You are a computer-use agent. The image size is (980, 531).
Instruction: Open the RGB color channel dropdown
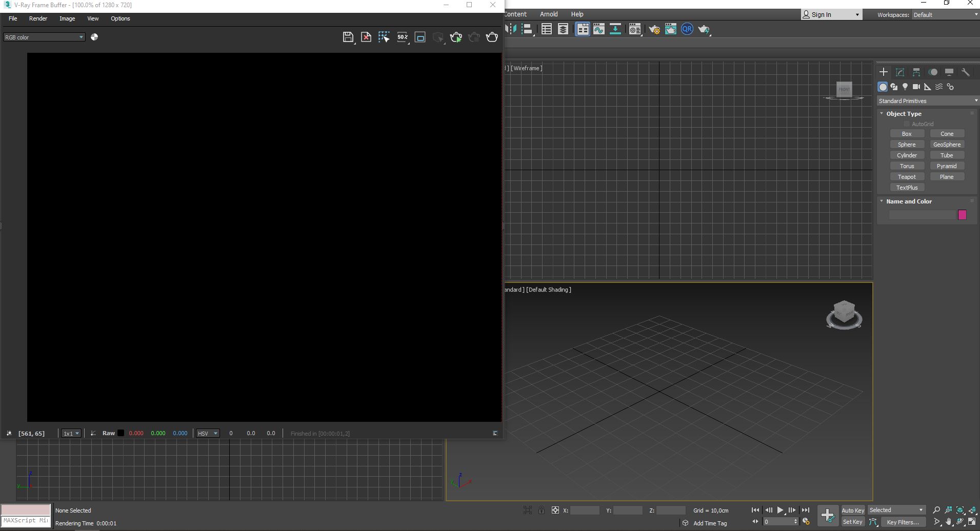coord(44,37)
